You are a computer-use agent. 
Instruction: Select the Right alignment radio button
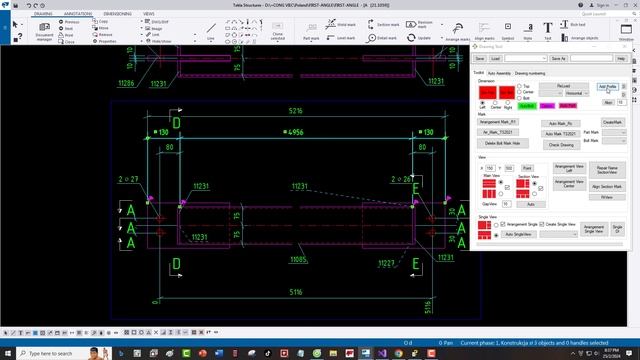click(x=508, y=102)
